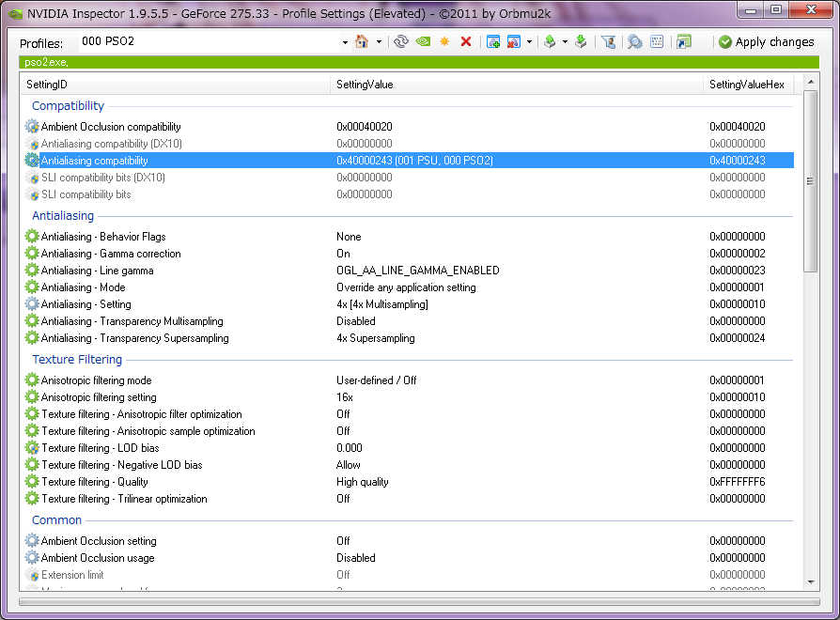Click the gear icon for Texture filtering - Quality
This screenshot has height=620, width=840.
point(32,482)
